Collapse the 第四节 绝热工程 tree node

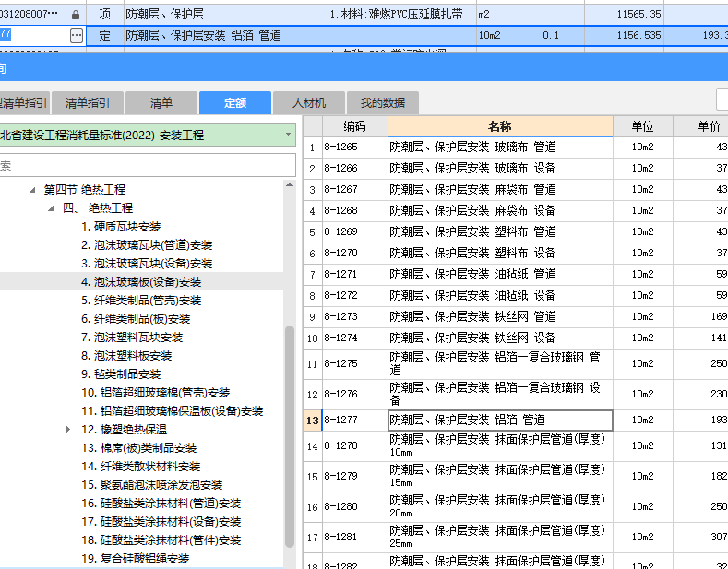click(x=32, y=190)
